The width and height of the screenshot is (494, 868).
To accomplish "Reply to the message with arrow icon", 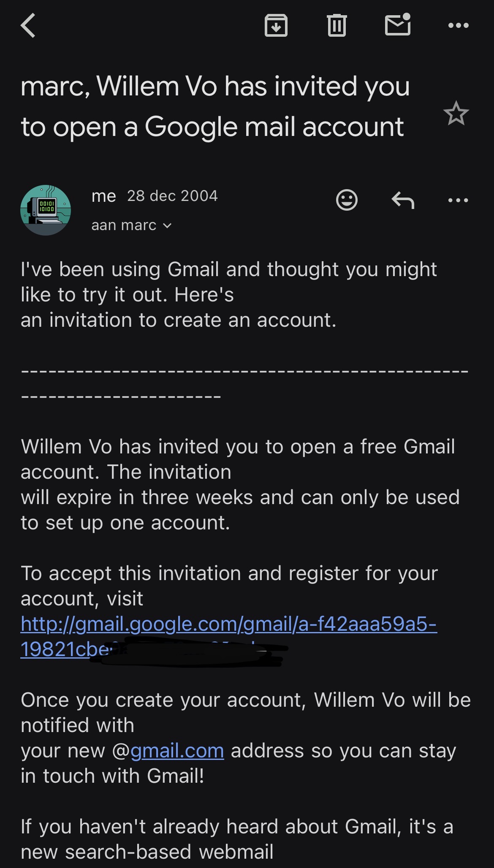I will click(403, 200).
